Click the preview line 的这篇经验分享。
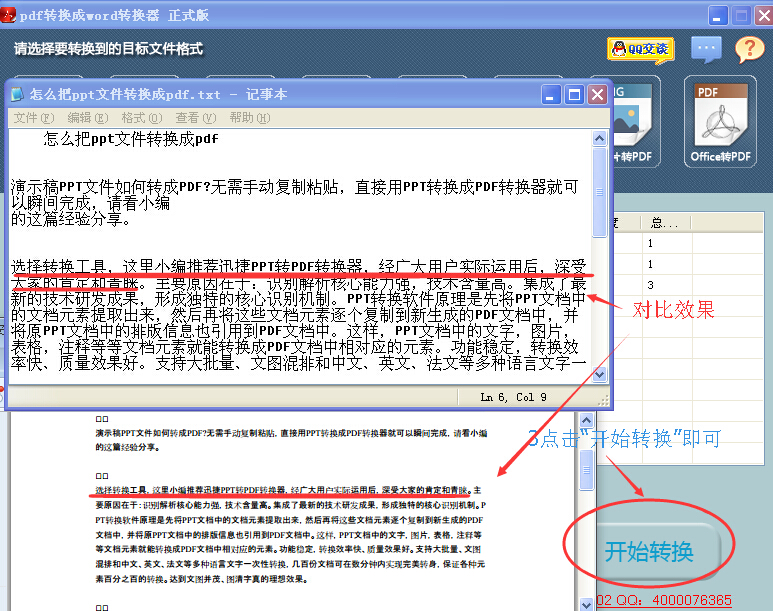Image resolution: width=773 pixels, height=611 pixels. (127, 447)
